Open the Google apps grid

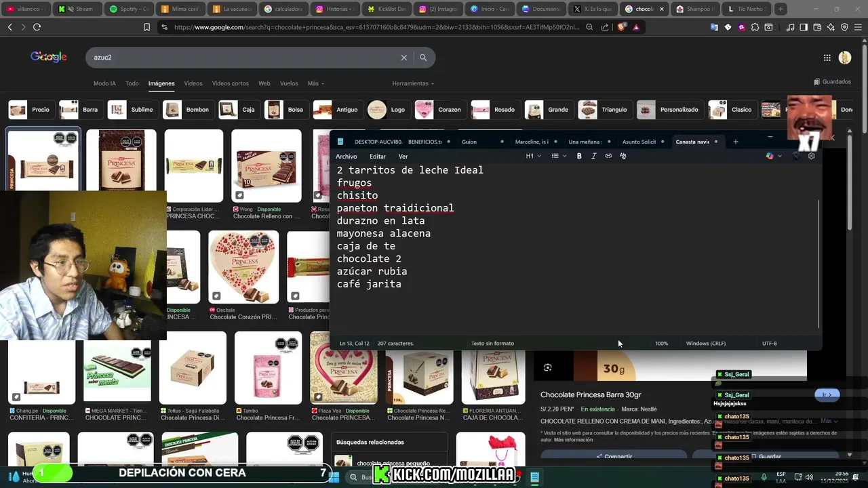827,58
